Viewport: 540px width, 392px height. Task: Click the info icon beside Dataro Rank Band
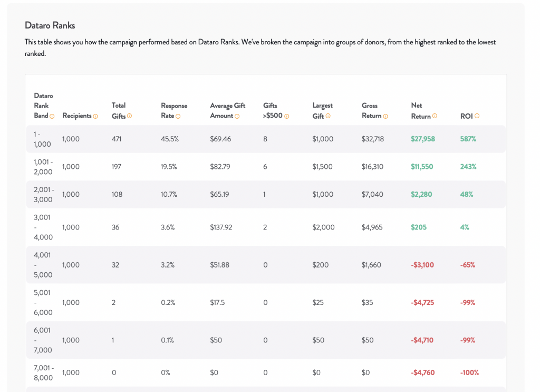52,117
